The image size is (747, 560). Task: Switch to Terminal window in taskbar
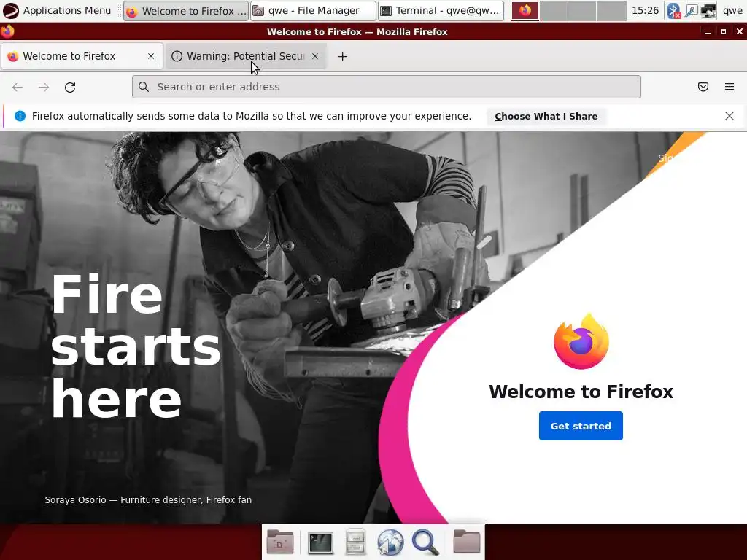tap(441, 10)
